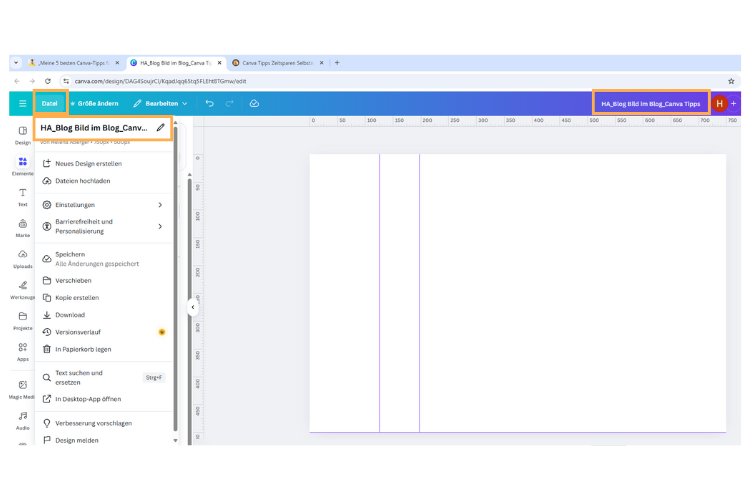Open the hamburger main menu
Image resolution: width=750 pixels, height=500 pixels.
click(x=22, y=103)
